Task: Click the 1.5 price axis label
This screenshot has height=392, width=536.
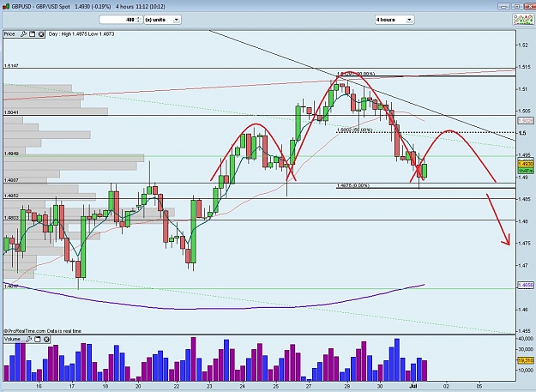Action: [522, 133]
